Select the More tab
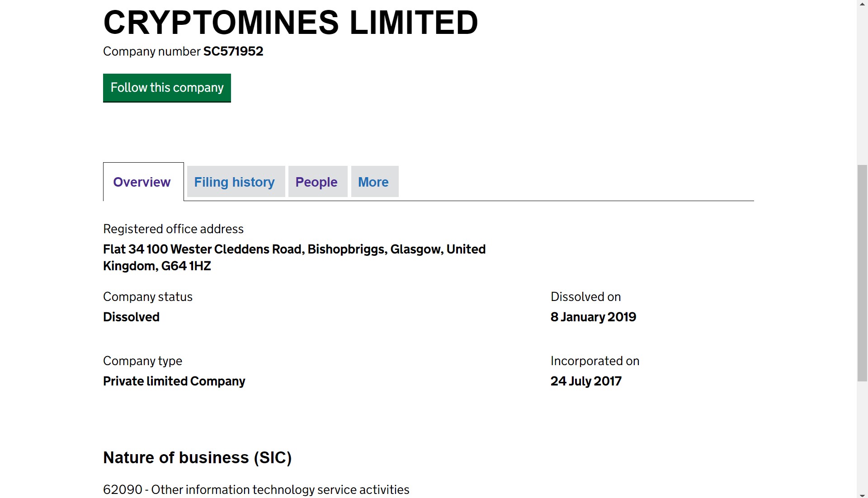Viewport: 868px width, 498px height. (x=373, y=182)
